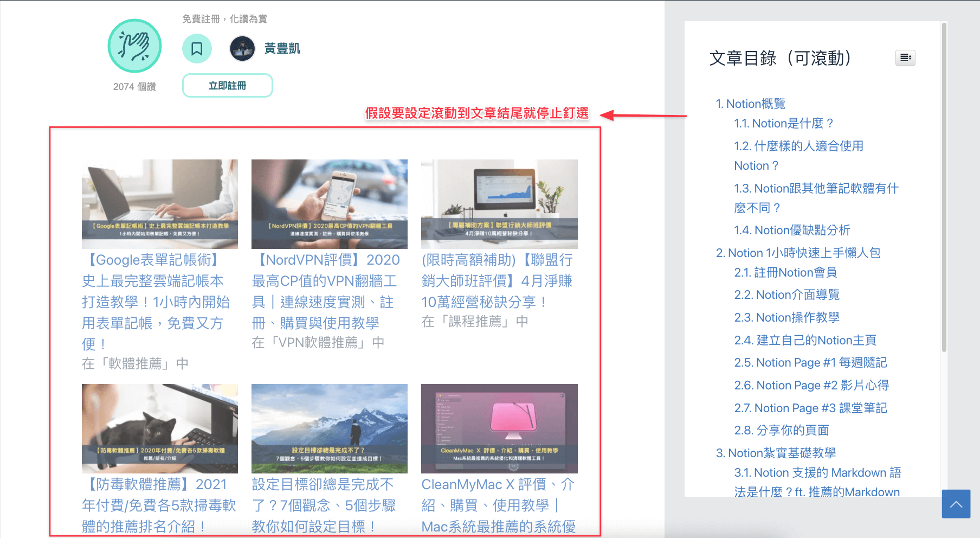Click the bookmark icon
Screen dimensions: 980x538
point(197,49)
